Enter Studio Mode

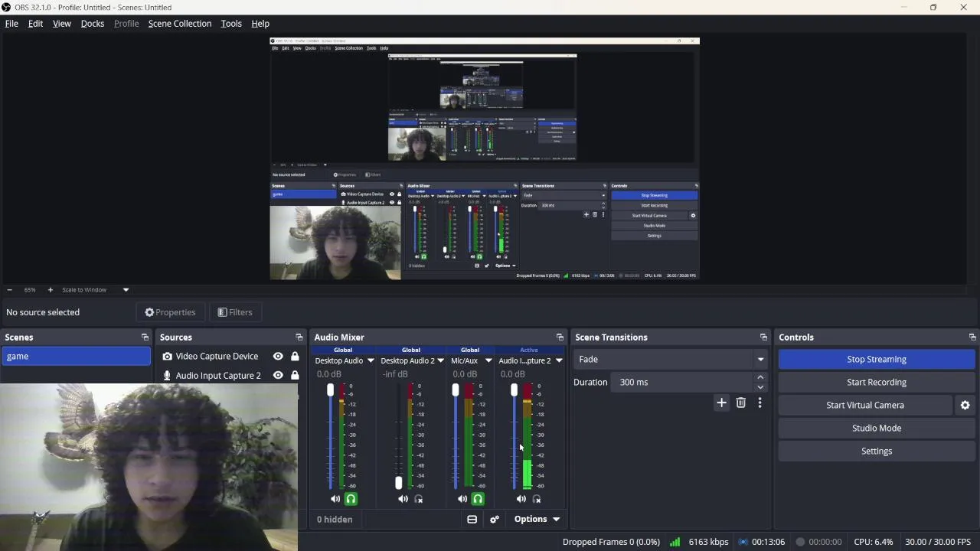tap(877, 429)
